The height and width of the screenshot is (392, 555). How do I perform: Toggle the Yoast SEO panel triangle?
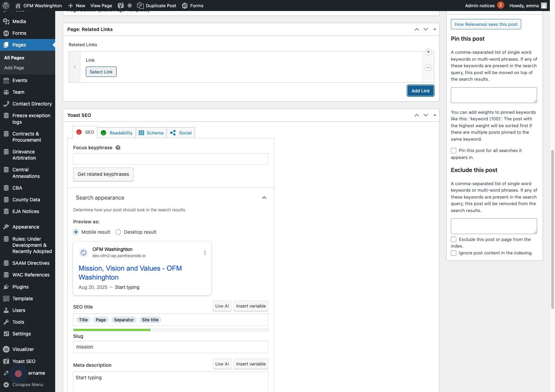(x=435, y=115)
